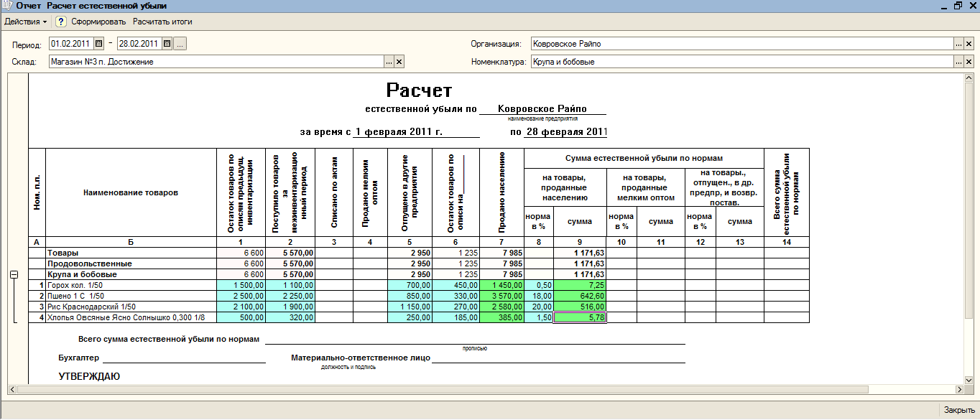The image size is (980, 420).
Task: Click the received value 2 250,00
Action: tap(290, 297)
